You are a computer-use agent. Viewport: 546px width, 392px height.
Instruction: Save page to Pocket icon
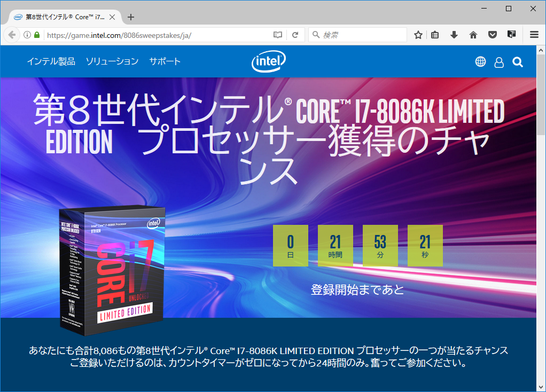tap(493, 35)
